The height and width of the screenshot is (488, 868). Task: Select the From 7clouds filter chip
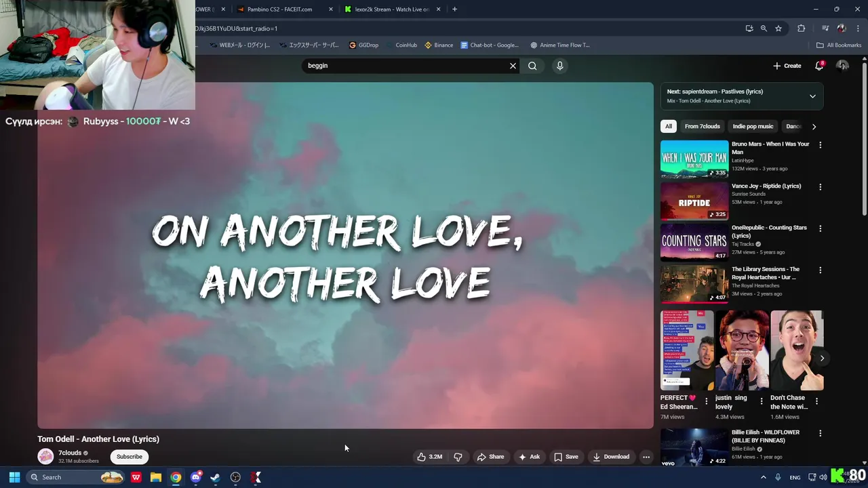click(703, 126)
